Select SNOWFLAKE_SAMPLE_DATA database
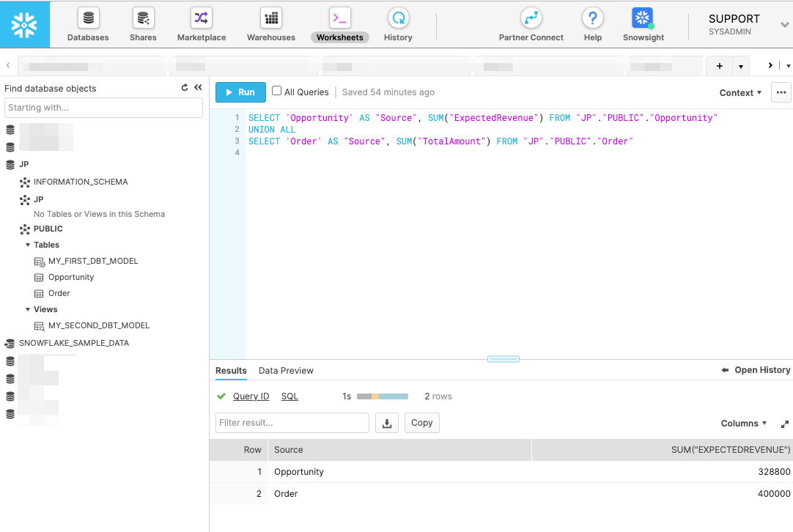Image resolution: width=793 pixels, height=532 pixels. (74, 343)
